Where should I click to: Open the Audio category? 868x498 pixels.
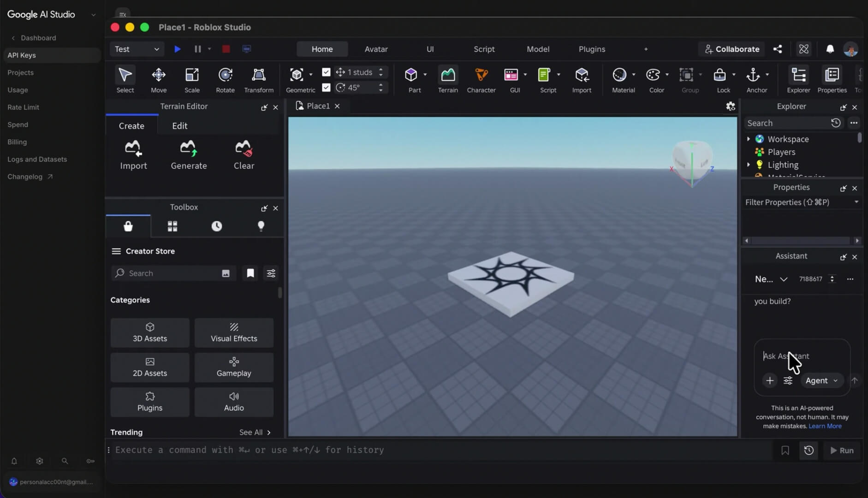234,402
